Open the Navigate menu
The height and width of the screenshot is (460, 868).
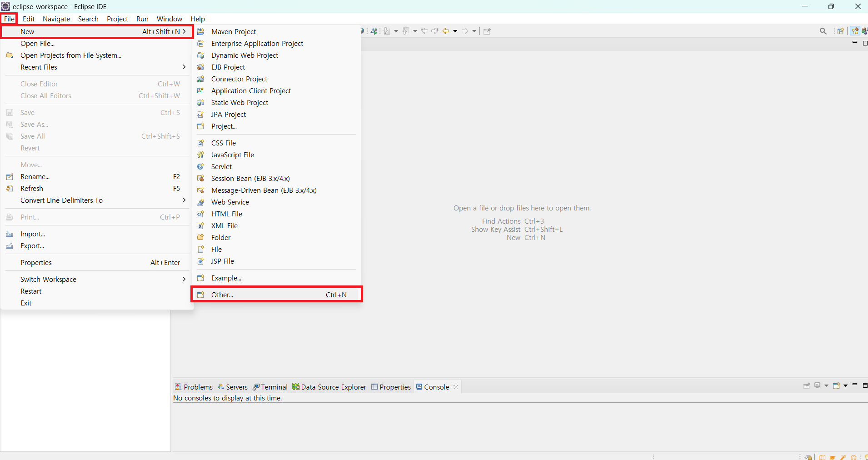coord(56,19)
